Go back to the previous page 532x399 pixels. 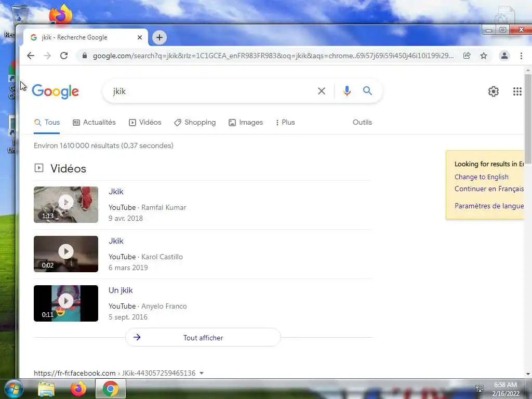tap(31, 56)
